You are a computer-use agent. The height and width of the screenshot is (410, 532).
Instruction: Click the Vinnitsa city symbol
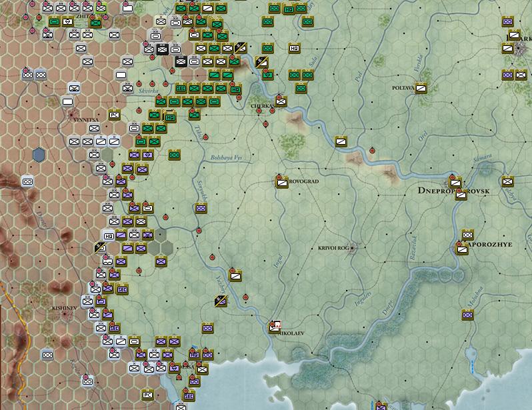(72, 115)
